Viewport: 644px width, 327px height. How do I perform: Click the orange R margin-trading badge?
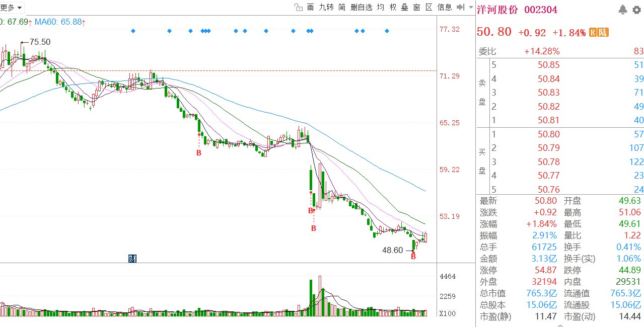pyautogui.click(x=593, y=32)
